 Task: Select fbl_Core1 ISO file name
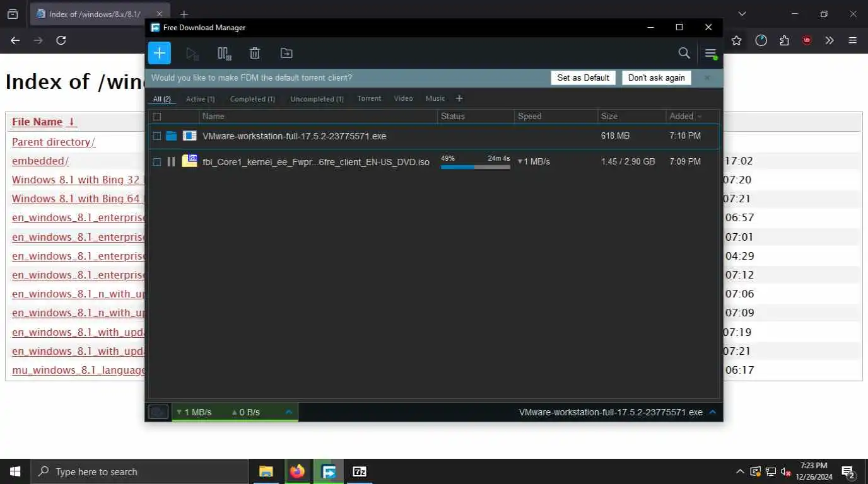316,162
